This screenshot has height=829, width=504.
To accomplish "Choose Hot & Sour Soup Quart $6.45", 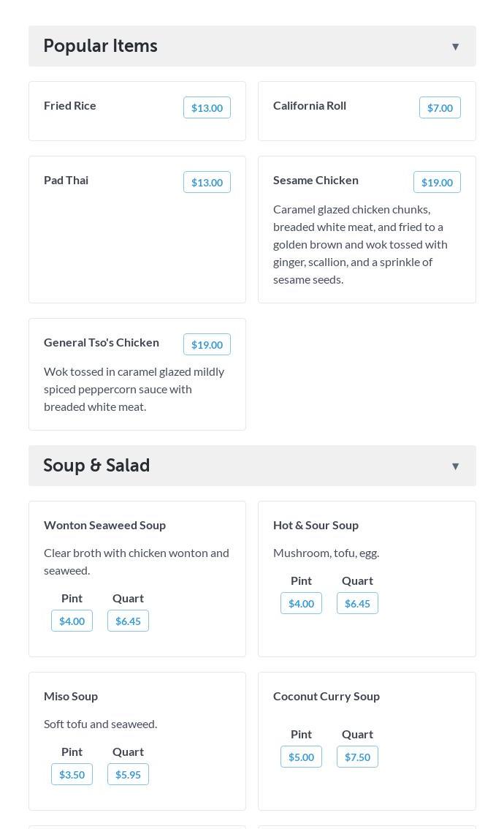I will (x=357, y=604).
